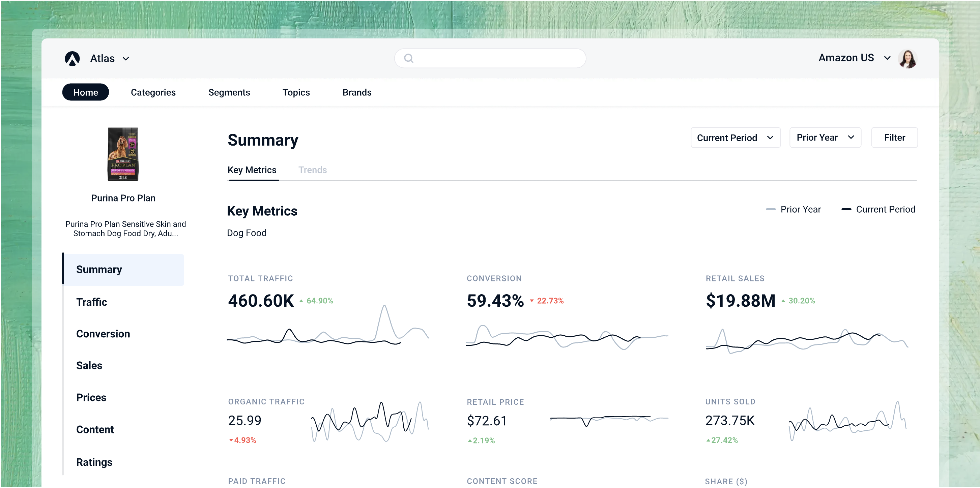The image size is (980, 488).
Task: Open the Current Period dropdown
Action: [x=736, y=138]
